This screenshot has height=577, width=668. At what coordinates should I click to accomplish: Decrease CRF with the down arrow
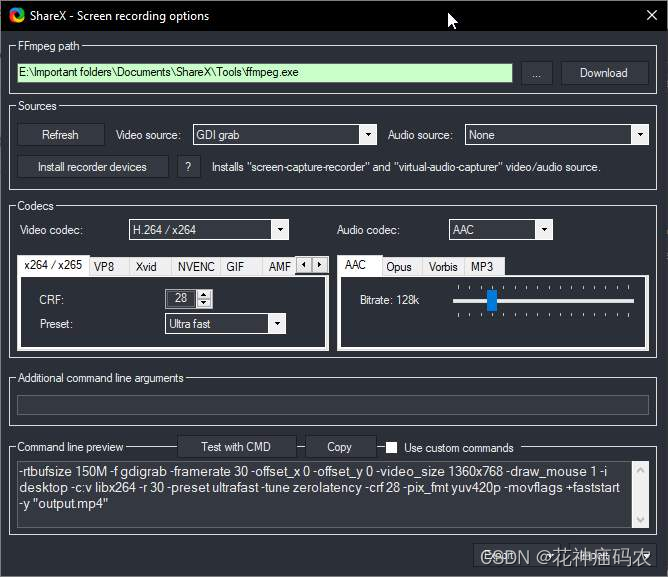click(204, 303)
